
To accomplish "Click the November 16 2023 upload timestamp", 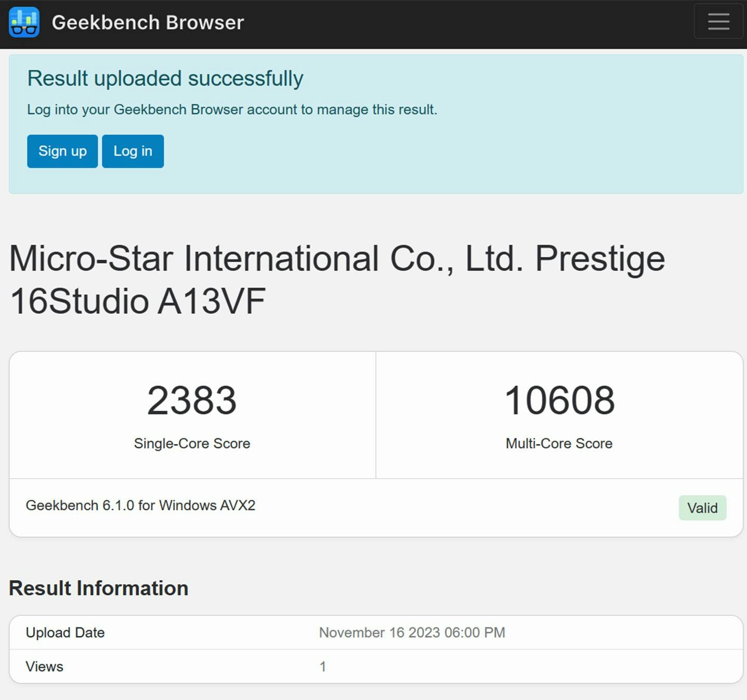I will 412,633.
